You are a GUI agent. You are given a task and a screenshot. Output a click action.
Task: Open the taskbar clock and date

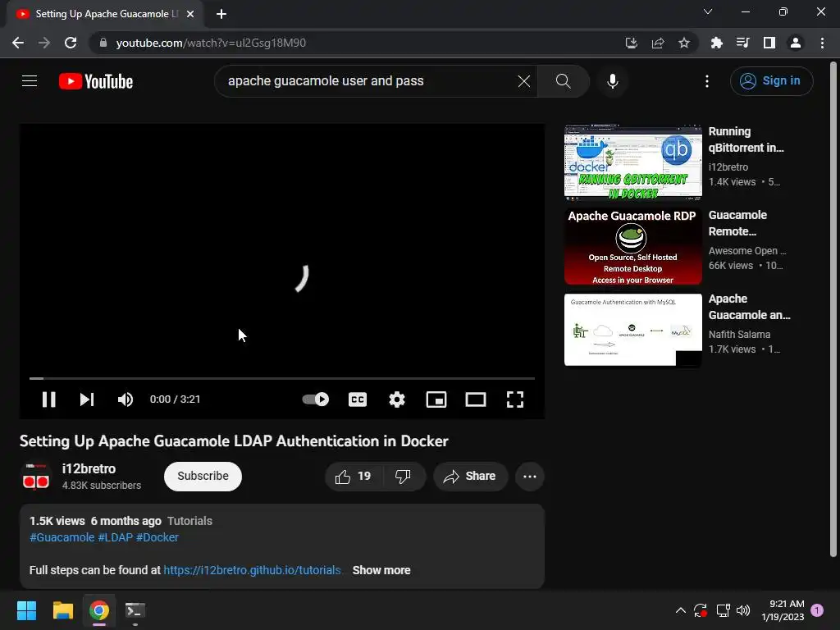tap(783, 610)
